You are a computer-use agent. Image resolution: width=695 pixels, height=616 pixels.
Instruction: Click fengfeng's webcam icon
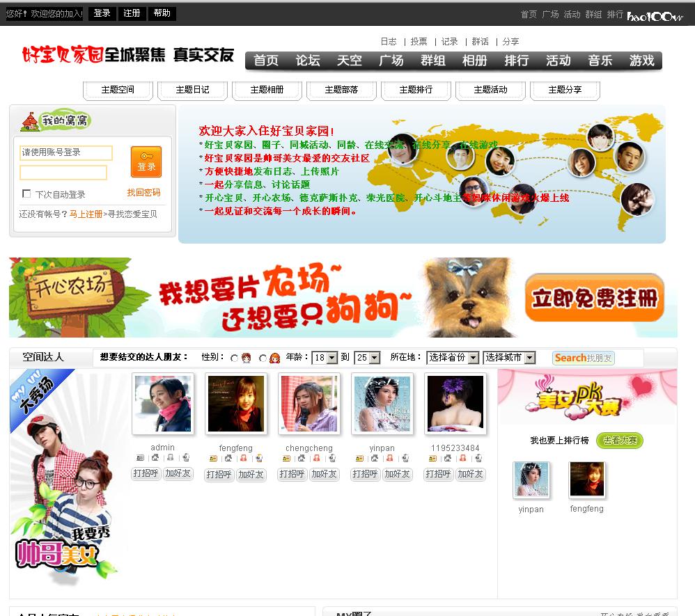tap(259, 458)
